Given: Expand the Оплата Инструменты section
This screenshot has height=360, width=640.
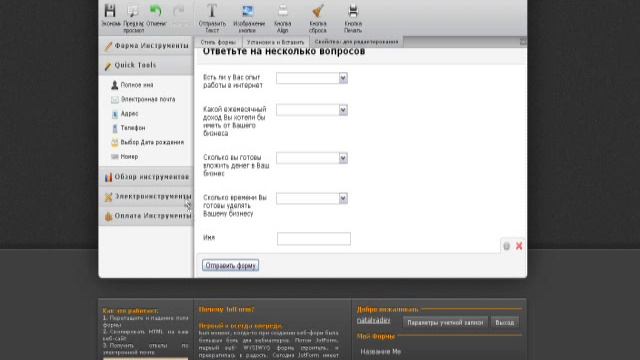Looking at the screenshot, I should click(146, 216).
